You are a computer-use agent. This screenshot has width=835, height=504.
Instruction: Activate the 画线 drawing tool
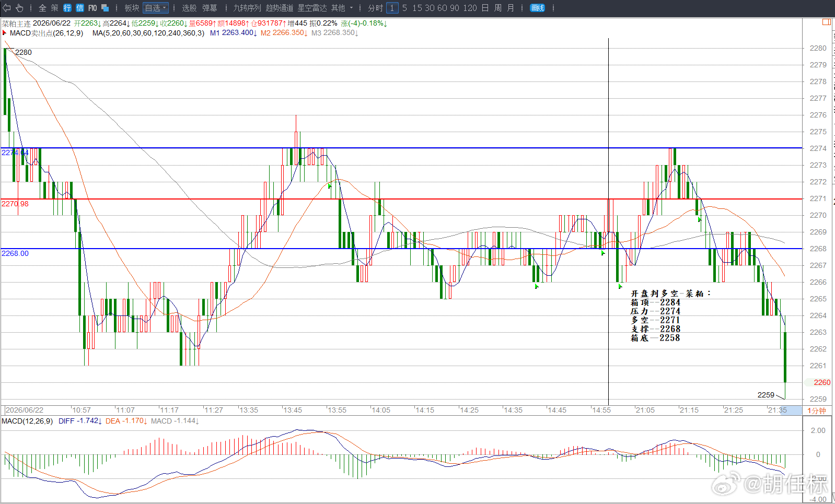point(537,8)
